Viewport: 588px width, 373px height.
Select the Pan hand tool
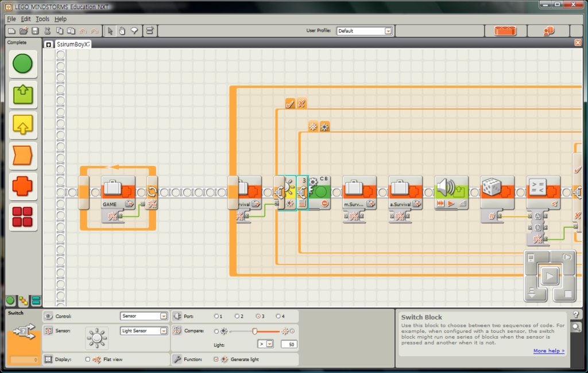click(122, 31)
